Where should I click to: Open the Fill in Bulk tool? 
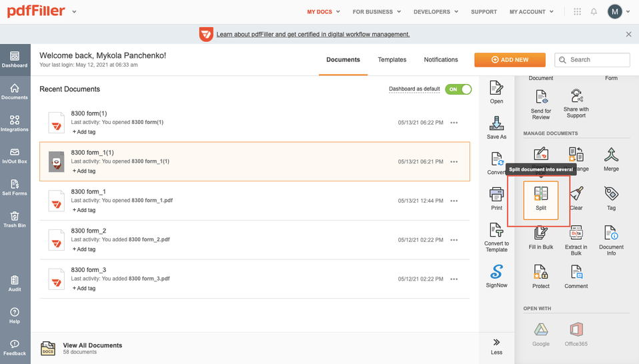point(541,238)
